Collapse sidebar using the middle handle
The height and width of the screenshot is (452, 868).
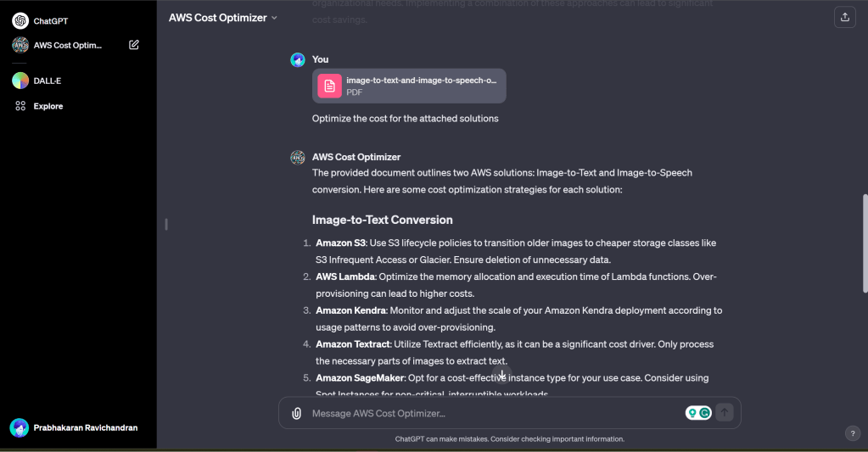point(166,225)
